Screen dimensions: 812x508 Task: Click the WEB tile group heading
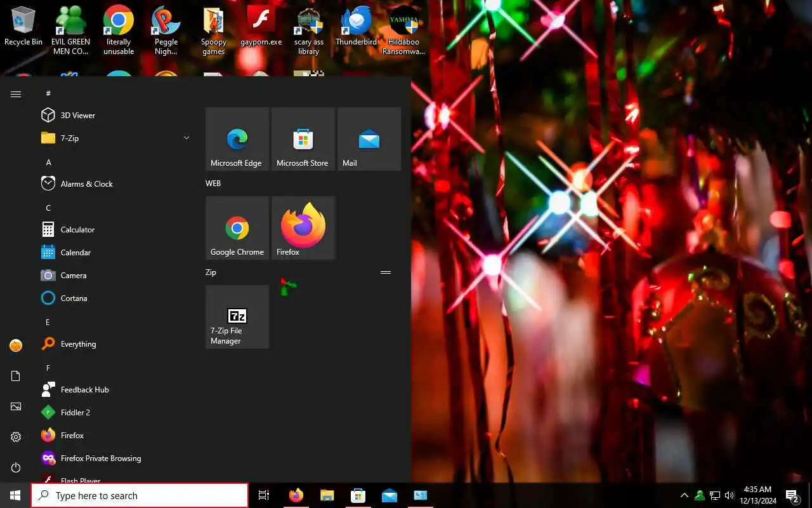213,183
